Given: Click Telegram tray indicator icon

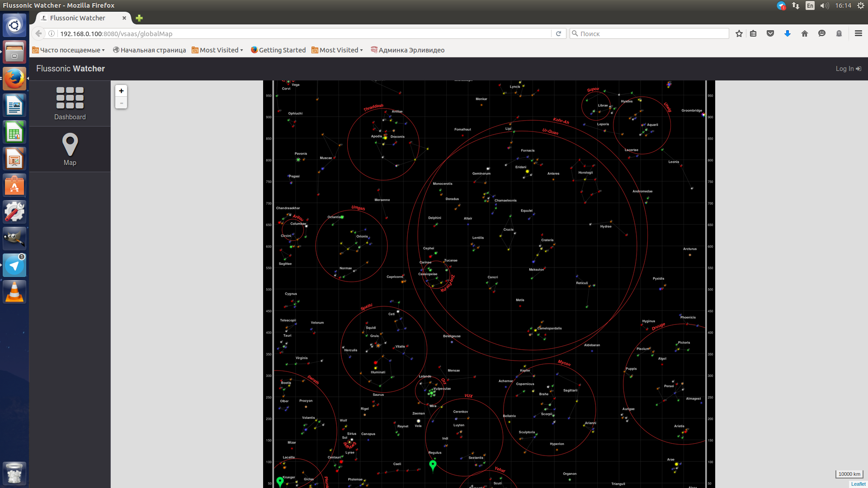Looking at the screenshot, I should tap(781, 5).
